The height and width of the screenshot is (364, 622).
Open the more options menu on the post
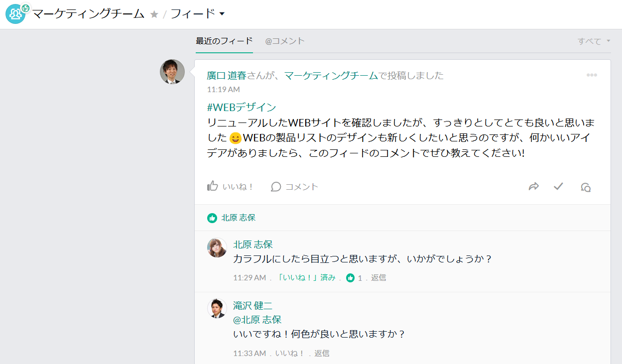click(592, 75)
